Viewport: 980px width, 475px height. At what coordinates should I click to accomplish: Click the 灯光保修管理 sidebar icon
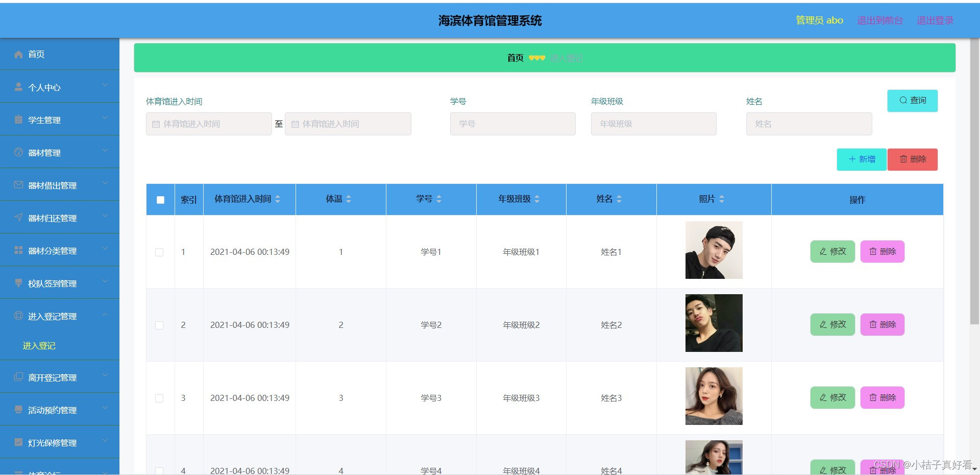(x=18, y=442)
